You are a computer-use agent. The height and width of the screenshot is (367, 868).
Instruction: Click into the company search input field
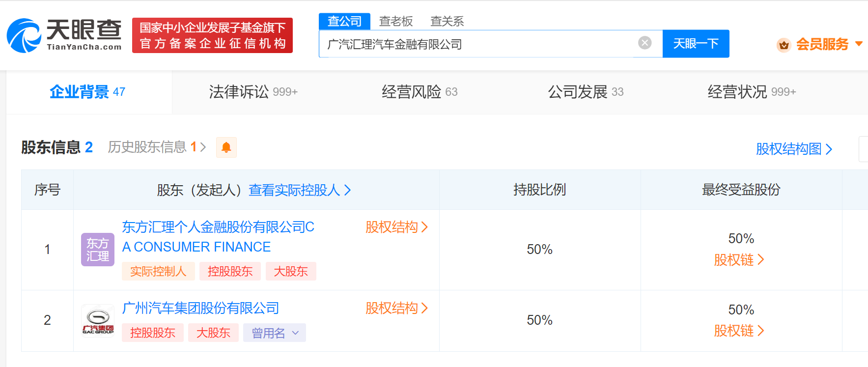[476, 44]
